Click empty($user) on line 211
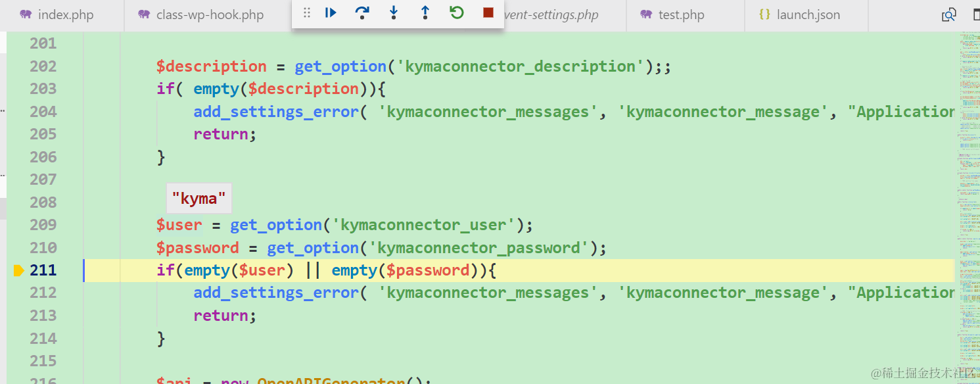Image resolution: width=980 pixels, height=384 pixels. (x=239, y=270)
